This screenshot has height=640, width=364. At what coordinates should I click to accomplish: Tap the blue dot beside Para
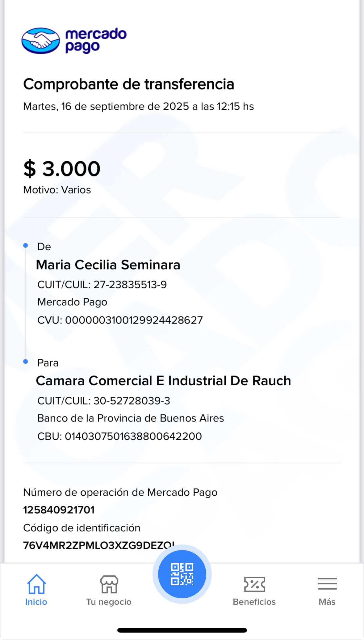tap(26, 362)
